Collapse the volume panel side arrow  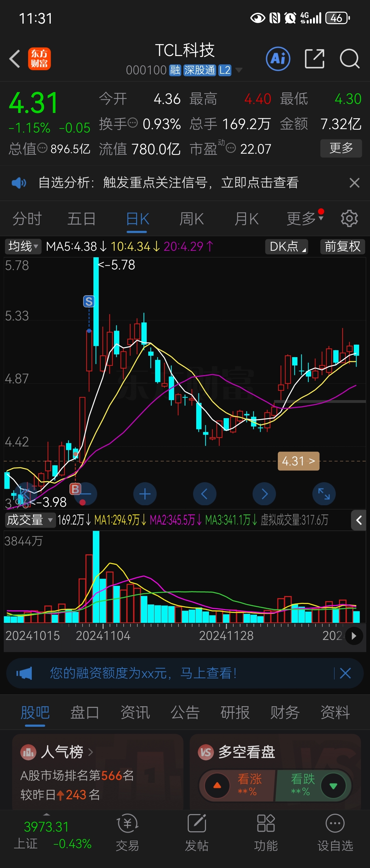pos(359,520)
